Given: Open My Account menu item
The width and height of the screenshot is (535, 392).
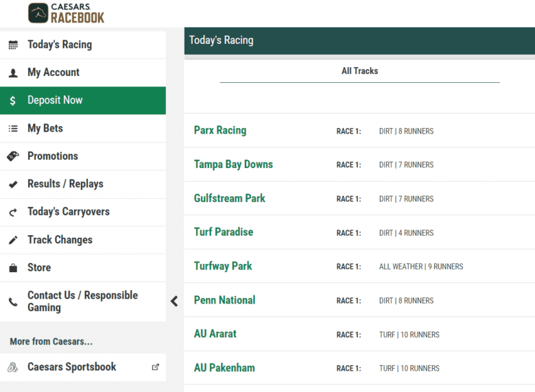Looking at the screenshot, I should 83,73.
